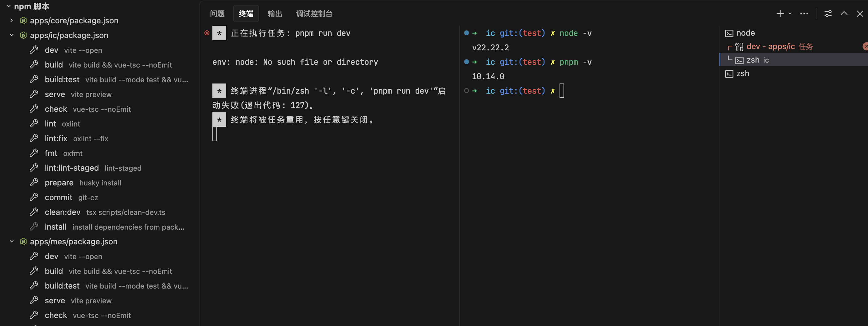This screenshot has width=868, height=326.
Task: Expand apps/core/package.json tree node
Action: coord(11,20)
